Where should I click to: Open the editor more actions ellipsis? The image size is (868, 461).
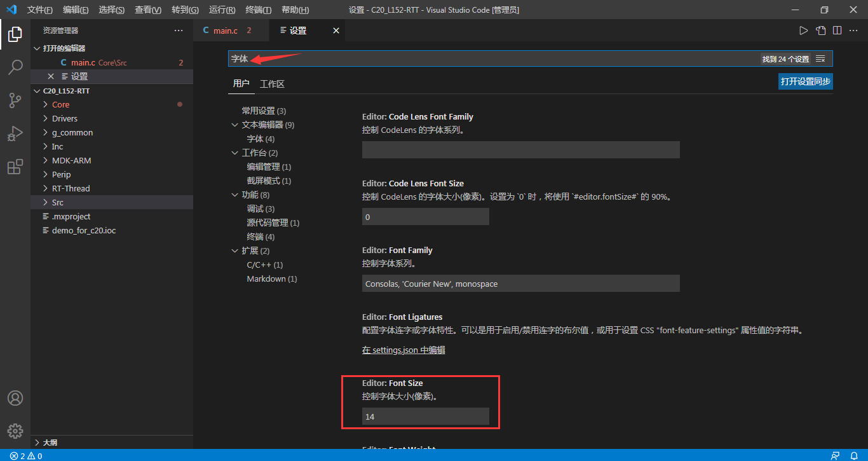(854, 31)
